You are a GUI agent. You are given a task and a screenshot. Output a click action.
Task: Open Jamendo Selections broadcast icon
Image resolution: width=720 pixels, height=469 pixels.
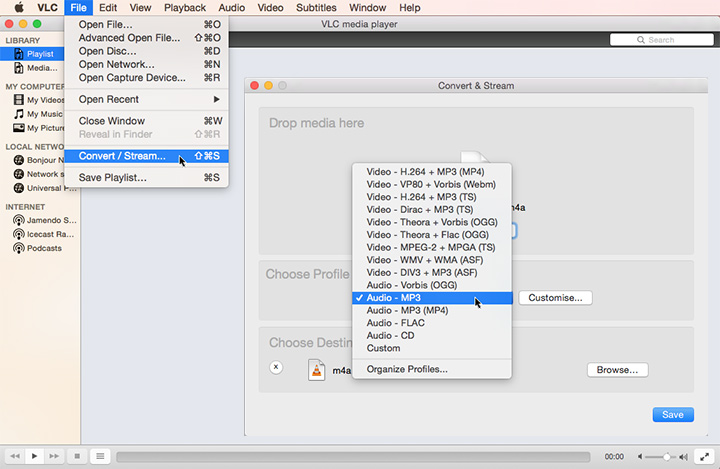18,220
